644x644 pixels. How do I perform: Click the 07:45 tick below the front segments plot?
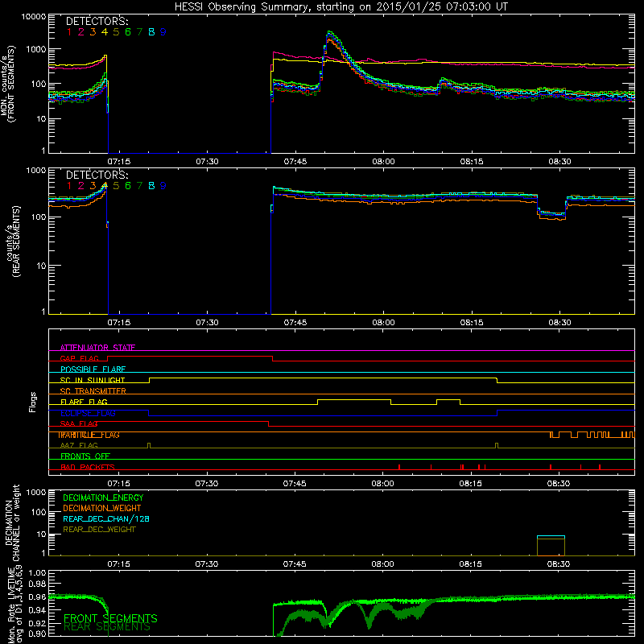(295, 162)
